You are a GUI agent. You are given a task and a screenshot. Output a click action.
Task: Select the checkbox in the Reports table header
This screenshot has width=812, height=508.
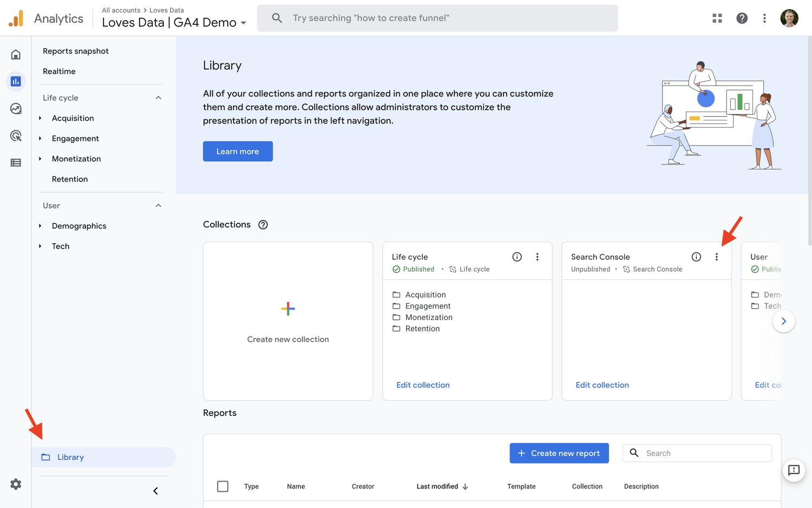point(222,486)
